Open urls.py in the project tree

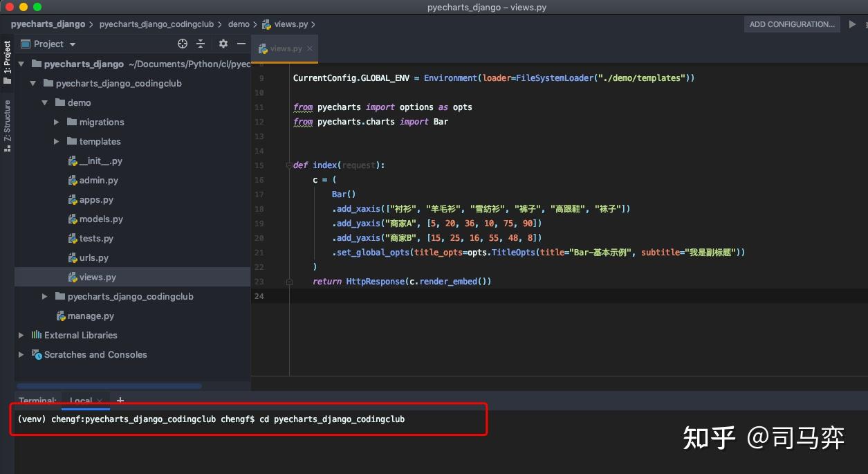(93, 257)
